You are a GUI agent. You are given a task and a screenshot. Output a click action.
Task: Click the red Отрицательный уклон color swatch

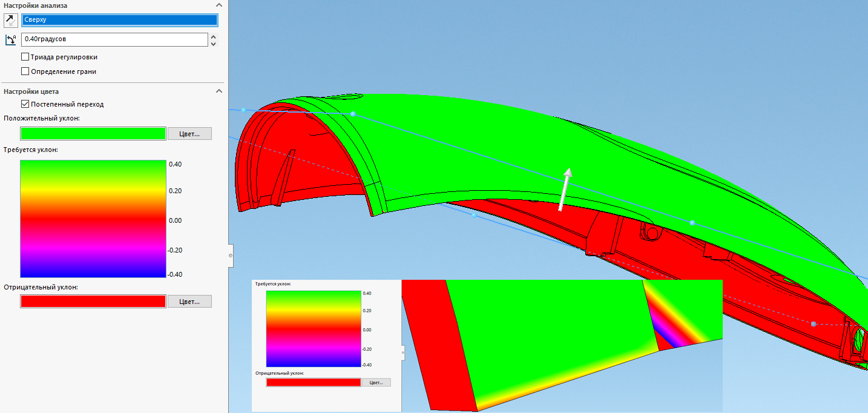[x=93, y=301]
